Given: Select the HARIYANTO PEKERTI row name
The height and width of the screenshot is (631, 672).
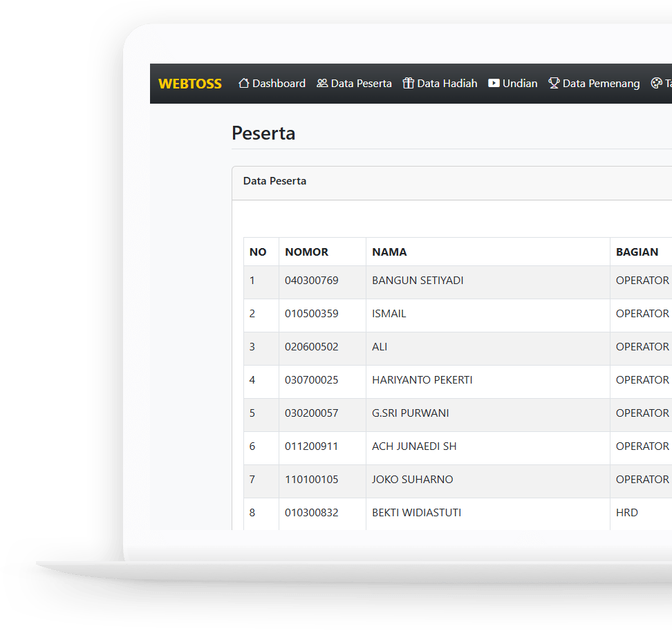Looking at the screenshot, I should pos(422,380).
